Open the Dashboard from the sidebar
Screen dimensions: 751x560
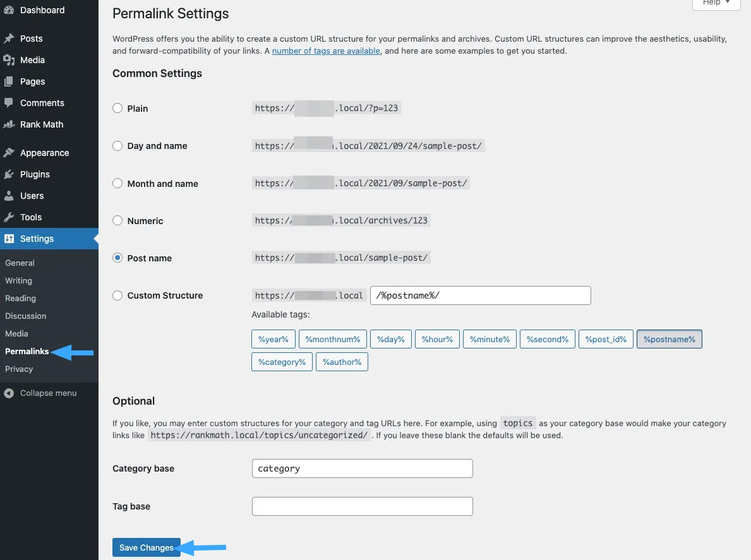coord(42,10)
